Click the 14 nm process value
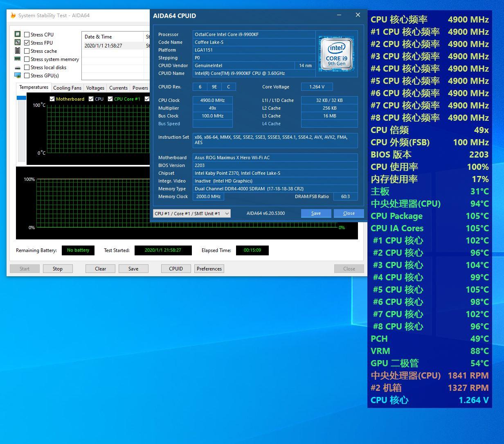 (x=305, y=65)
